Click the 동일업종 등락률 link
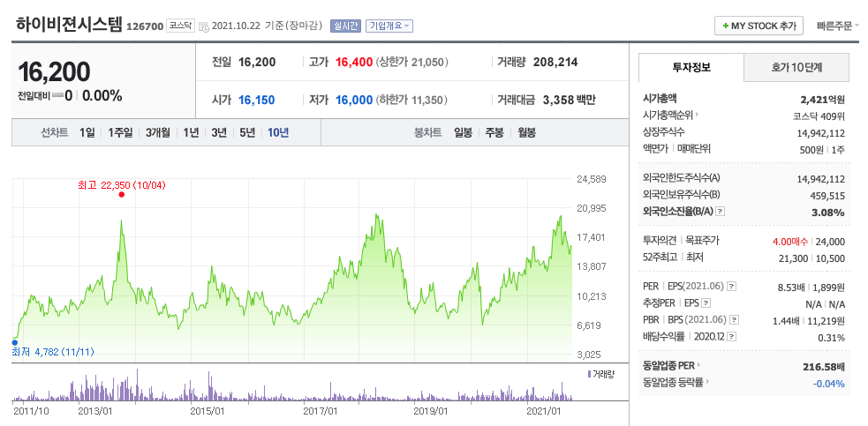This screenshot has width=868, height=426. coord(673,382)
